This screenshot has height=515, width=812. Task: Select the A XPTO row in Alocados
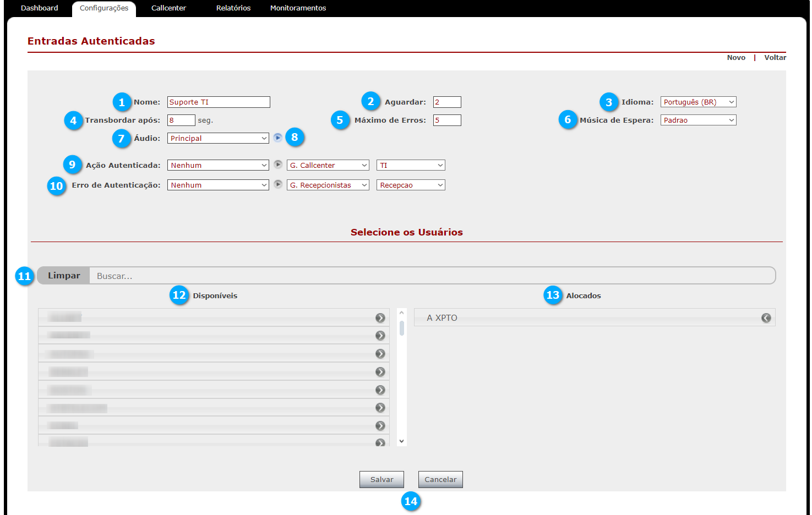[595, 317]
